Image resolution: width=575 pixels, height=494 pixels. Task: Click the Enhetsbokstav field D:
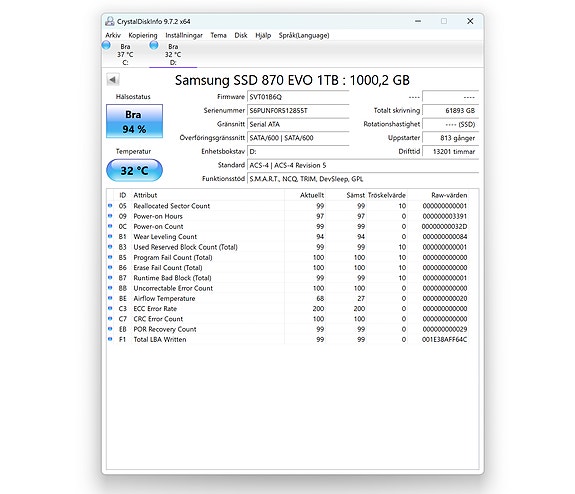(298, 151)
